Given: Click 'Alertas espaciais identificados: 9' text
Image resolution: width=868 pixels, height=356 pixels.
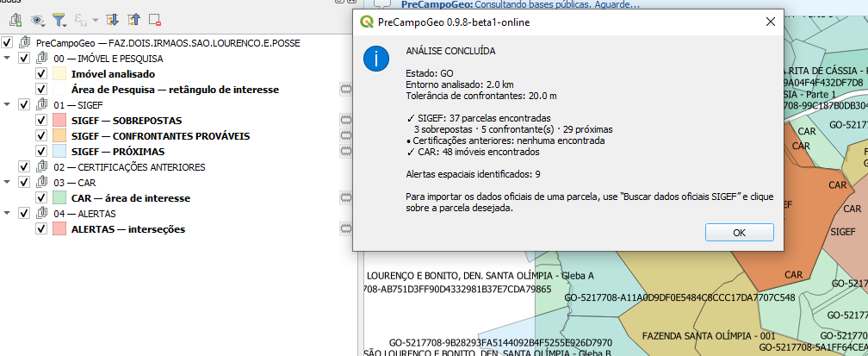Looking at the screenshot, I should [474, 174].
